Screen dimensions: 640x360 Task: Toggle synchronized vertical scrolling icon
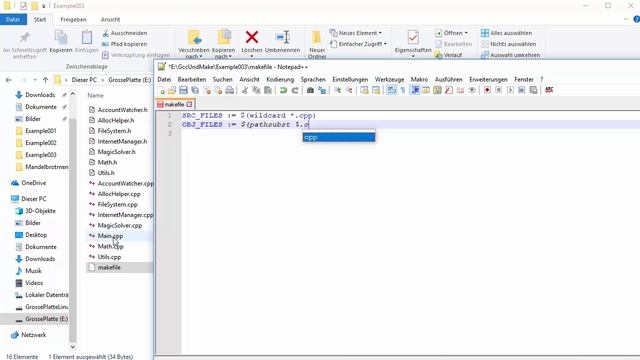click(363, 90)
